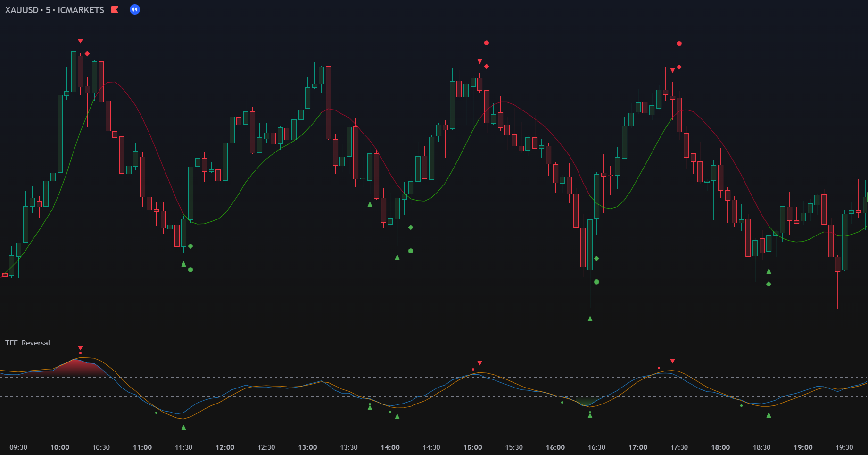Click the 14:00 time axis label
Viewport: 868px width, 455px height.
390,447
